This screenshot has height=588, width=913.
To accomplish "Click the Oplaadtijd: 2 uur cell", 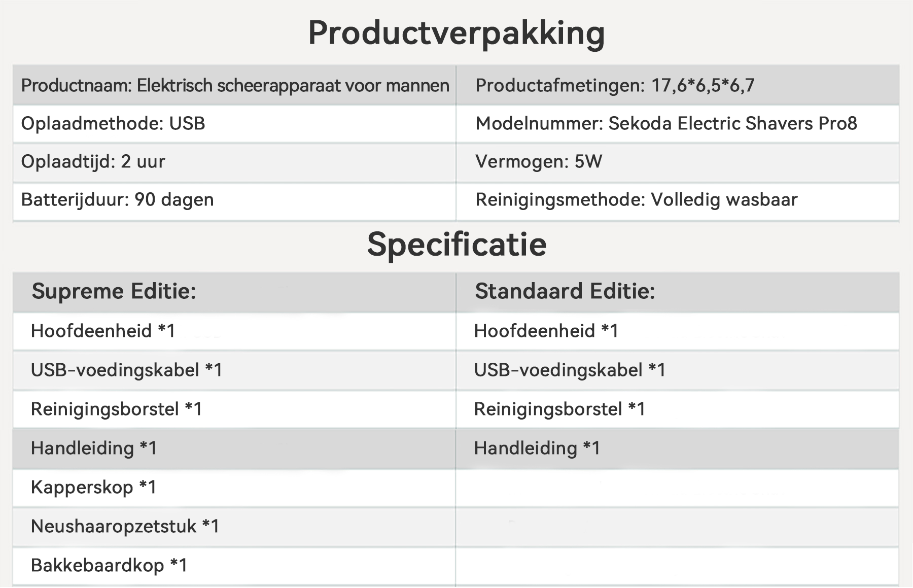I will coord(93,162).
